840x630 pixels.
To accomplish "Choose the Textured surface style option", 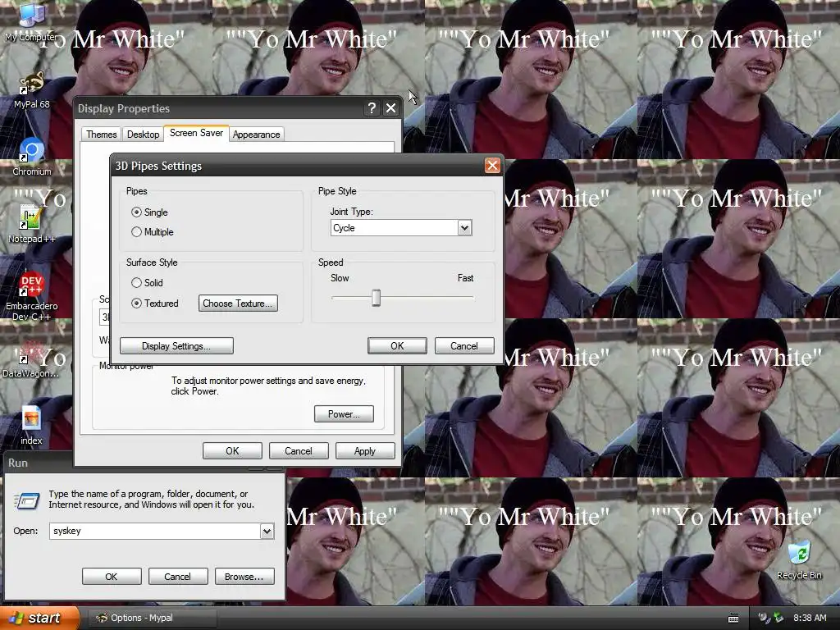I will 155,304.
